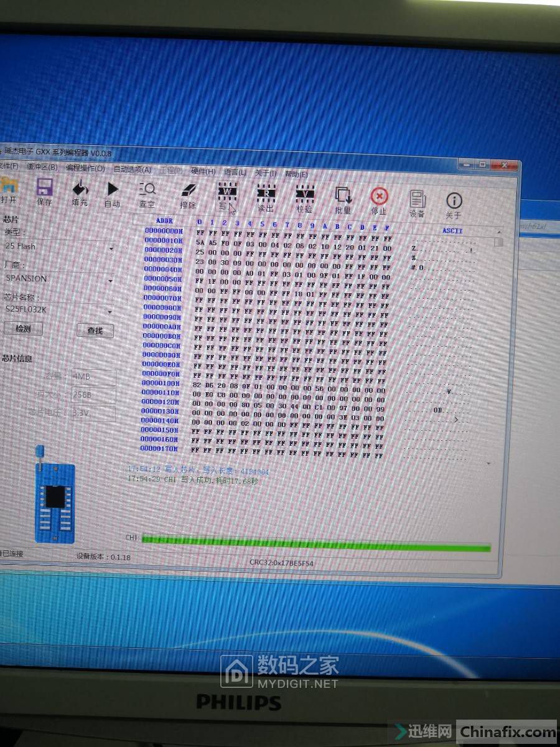Select address row 00000000H
This screenshot has height=747, width=560.
[164, 230]
